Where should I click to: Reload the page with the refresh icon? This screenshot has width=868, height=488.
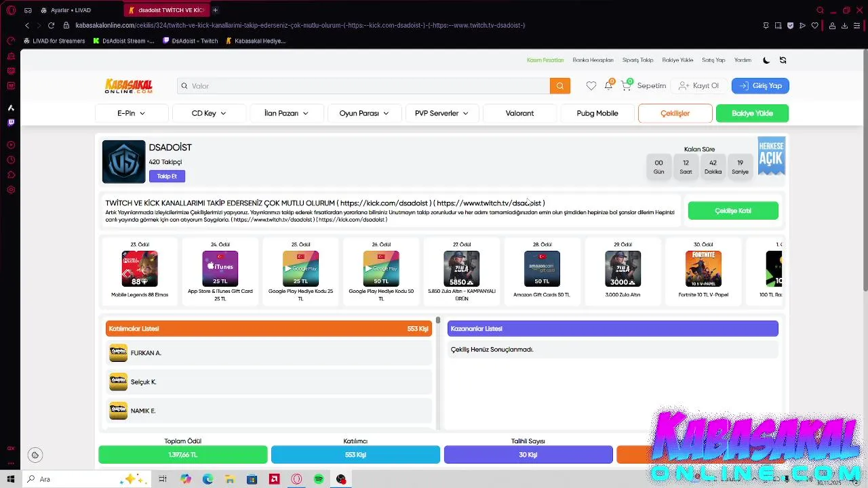[51, 25]
